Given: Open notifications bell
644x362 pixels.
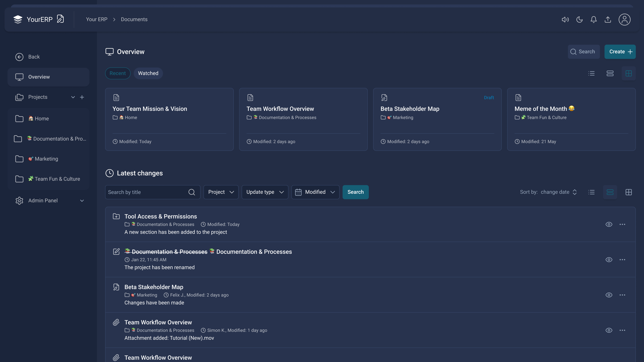Looking at the screenshot, I should tap(593, 19).
